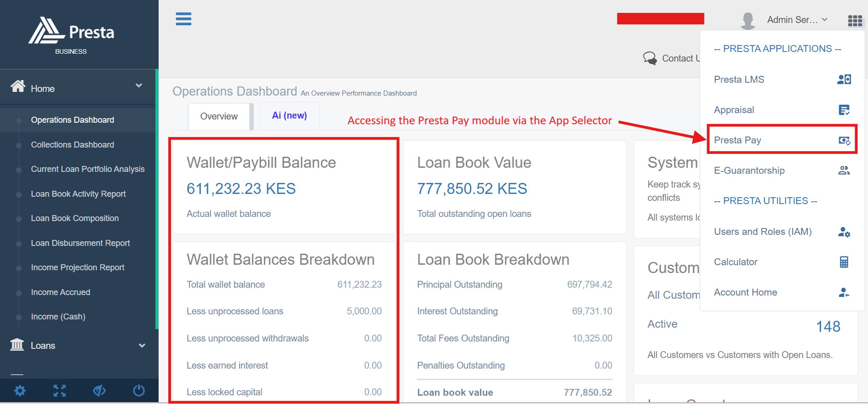Screen dimensions: 868x404
Task: Toggle fullscreen via expand arrows icon
Action: (x=60, y=391)
